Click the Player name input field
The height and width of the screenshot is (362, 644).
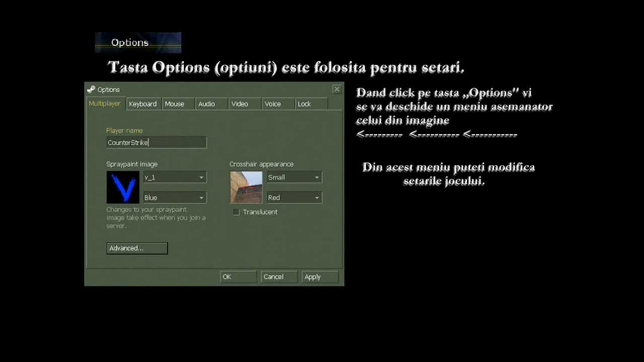coord(156,142)
